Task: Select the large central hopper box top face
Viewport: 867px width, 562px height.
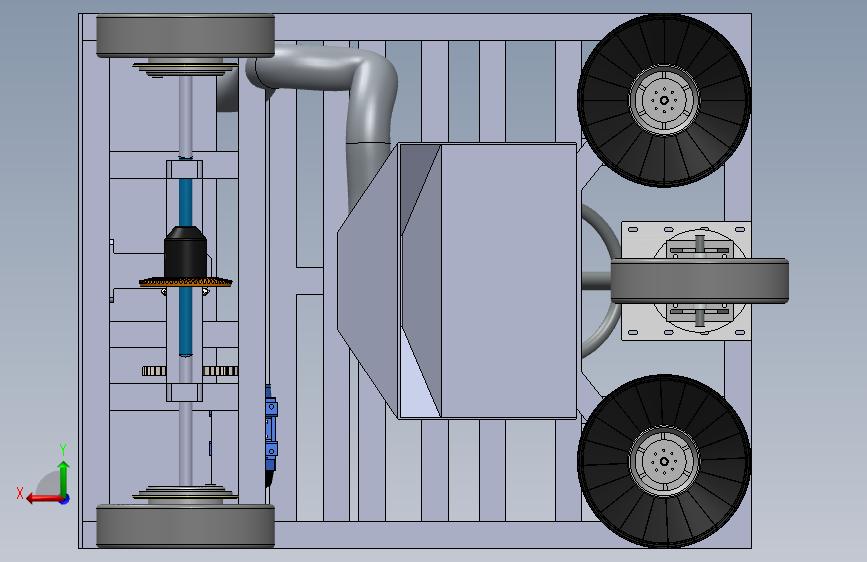Action: [x=509, y=281]
